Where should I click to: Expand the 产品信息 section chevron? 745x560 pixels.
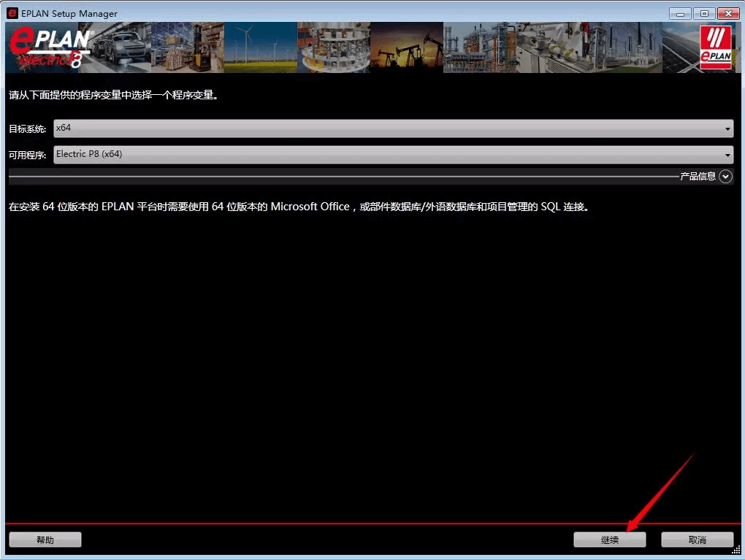click(725, 177)
